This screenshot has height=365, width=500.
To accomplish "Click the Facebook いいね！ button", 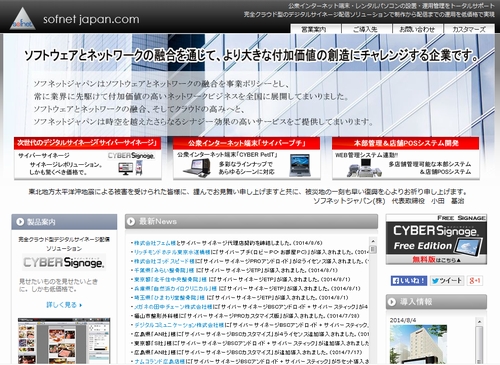I will point(409,281).
